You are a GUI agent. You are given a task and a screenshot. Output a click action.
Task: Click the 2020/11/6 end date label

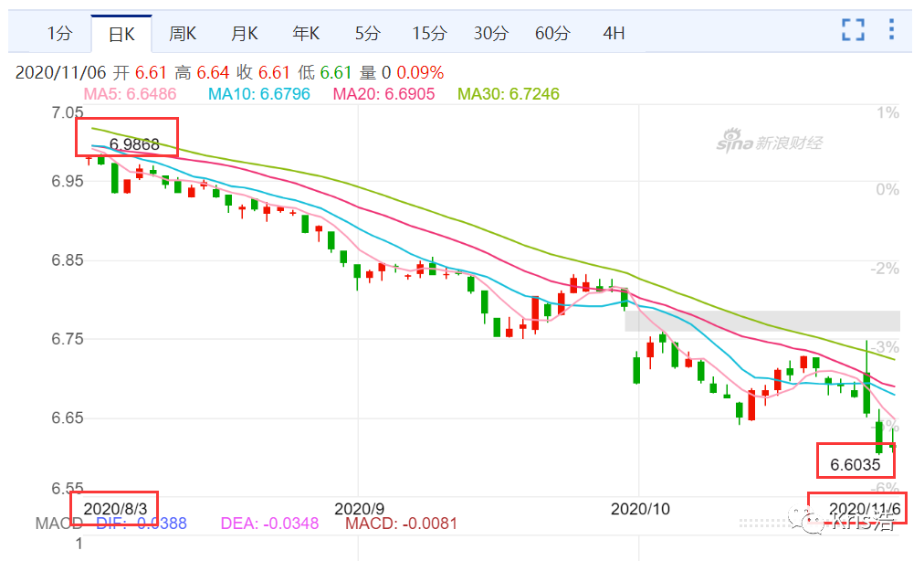[865, 509]
